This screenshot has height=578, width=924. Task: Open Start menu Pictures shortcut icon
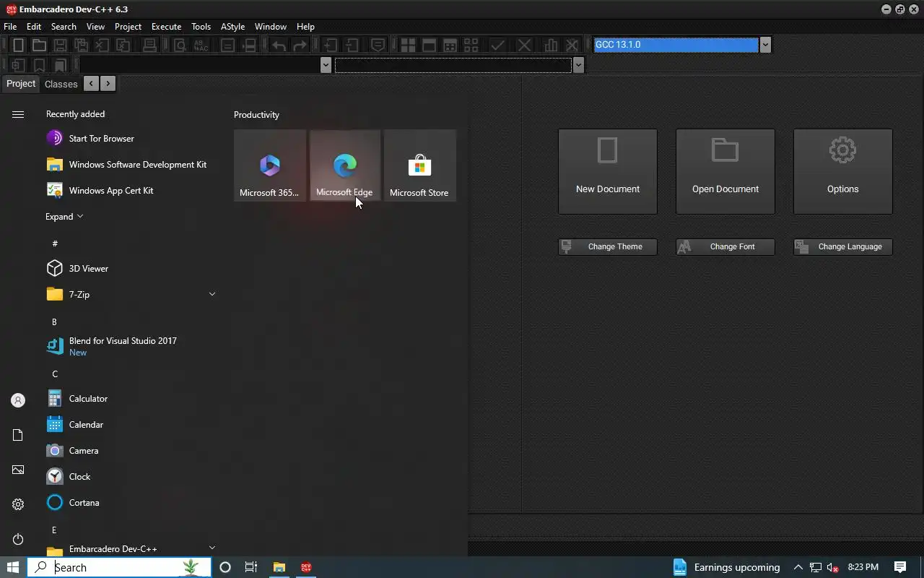[18, 470]
